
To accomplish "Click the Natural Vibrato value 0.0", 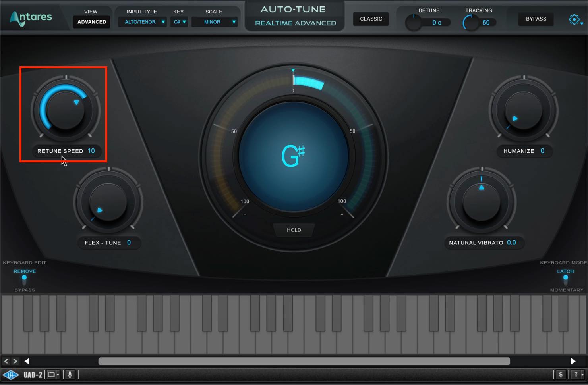I will tap(511, 243).
